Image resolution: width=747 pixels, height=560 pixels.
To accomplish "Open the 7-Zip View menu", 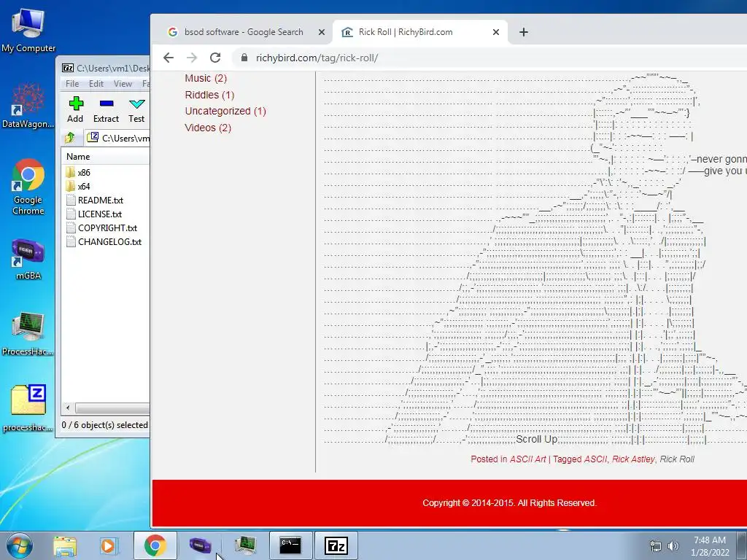I will point(123,83).
